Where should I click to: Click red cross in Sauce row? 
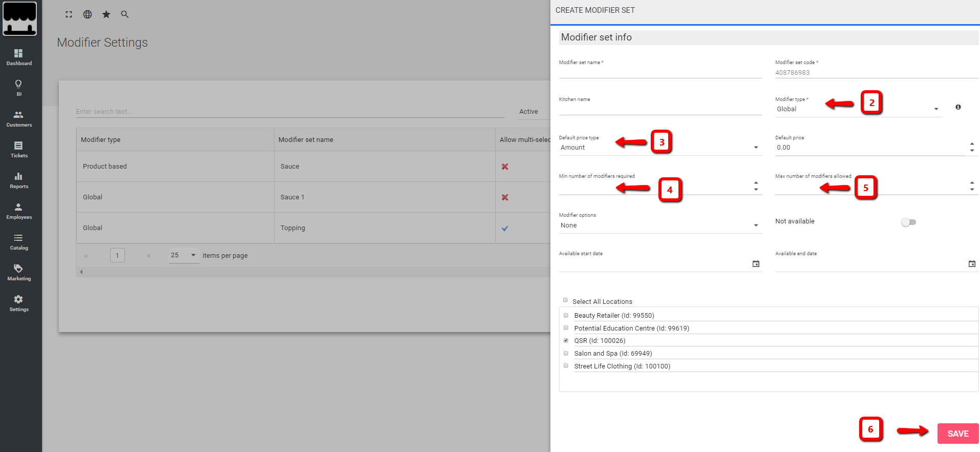505,167
